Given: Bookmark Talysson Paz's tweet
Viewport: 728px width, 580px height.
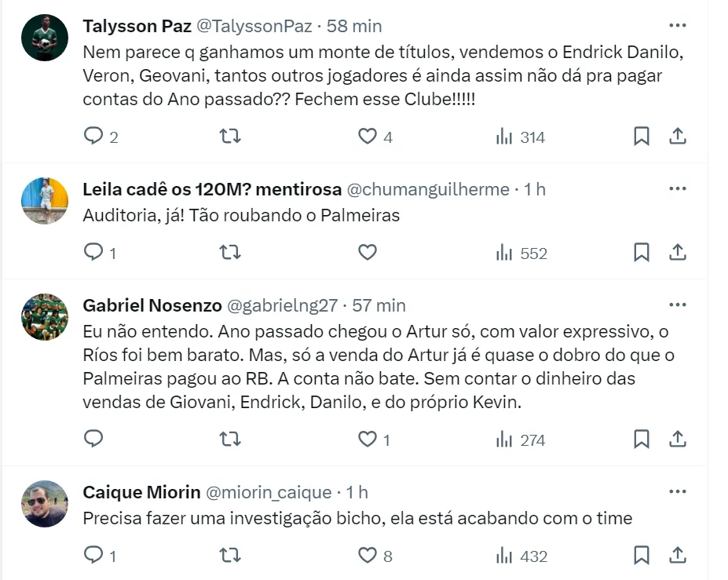Looking at the screenshot, I should coord(641,137).
